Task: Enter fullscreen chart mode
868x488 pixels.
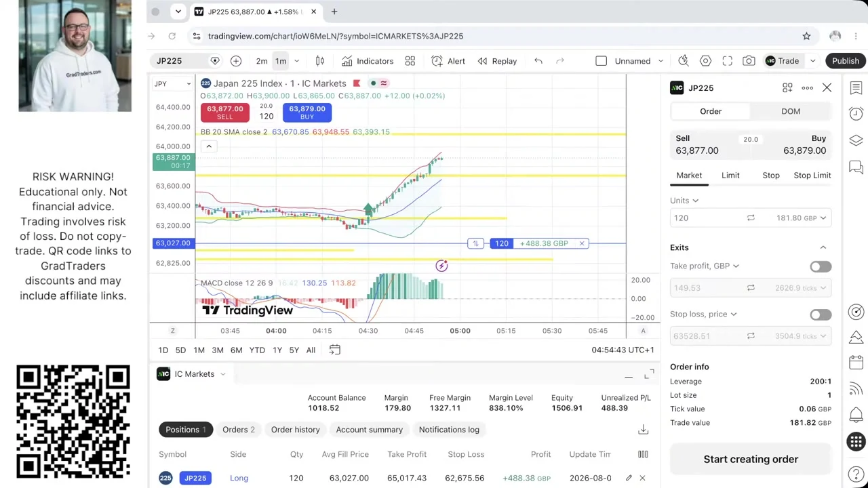Action: tap(727, 61)
